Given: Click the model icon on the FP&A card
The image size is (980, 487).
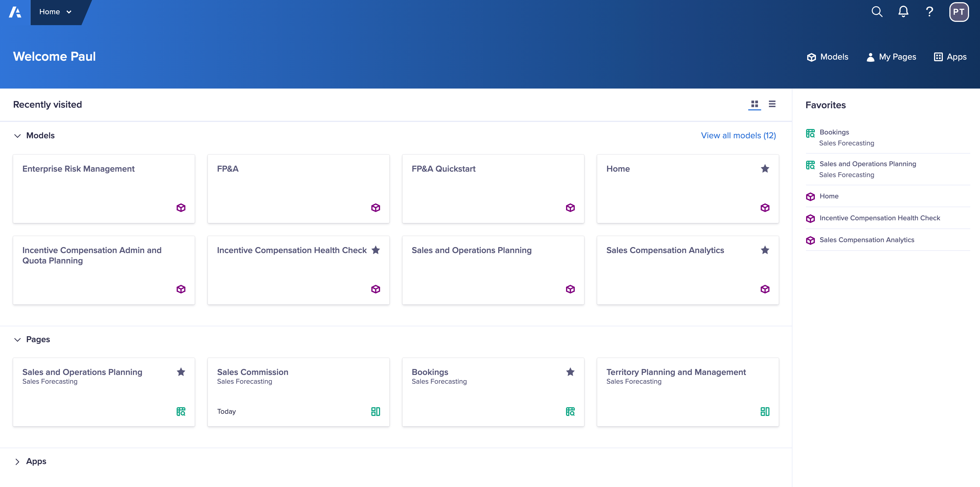Looking at the screenshot, I should 375,208.
